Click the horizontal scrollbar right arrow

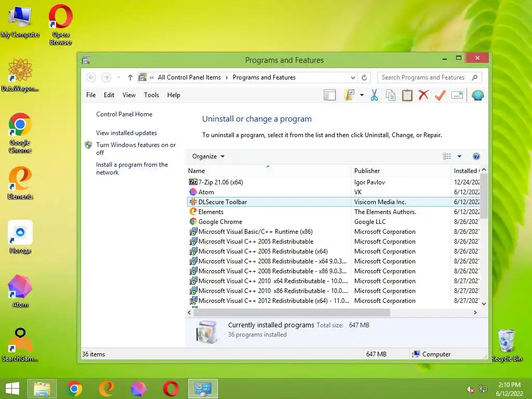(x=475, y=312)
